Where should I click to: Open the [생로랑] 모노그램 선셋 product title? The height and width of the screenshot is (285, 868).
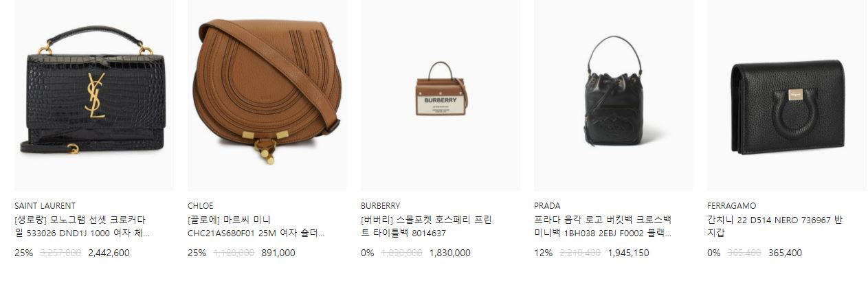(x=82, y=227)
